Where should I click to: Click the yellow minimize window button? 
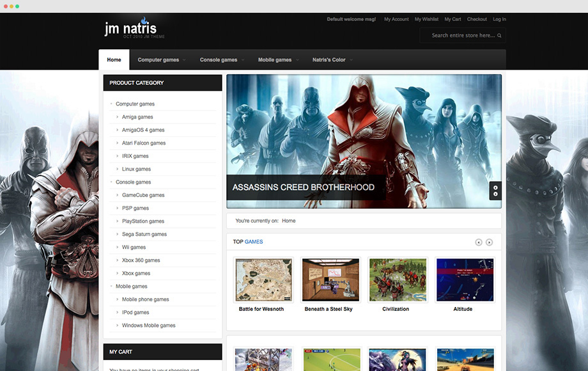[12, 6]
